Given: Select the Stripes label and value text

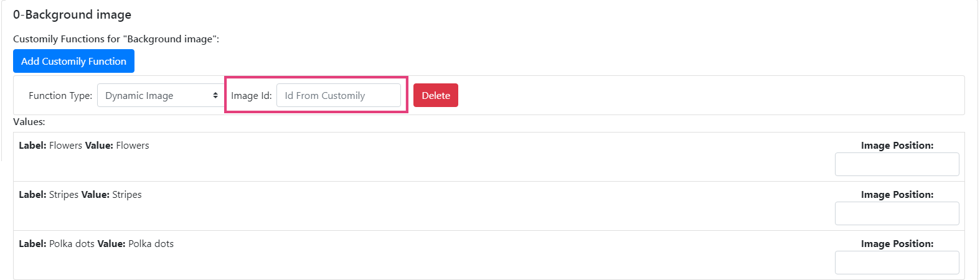Looking at the screenshot, I should [80, 195].
